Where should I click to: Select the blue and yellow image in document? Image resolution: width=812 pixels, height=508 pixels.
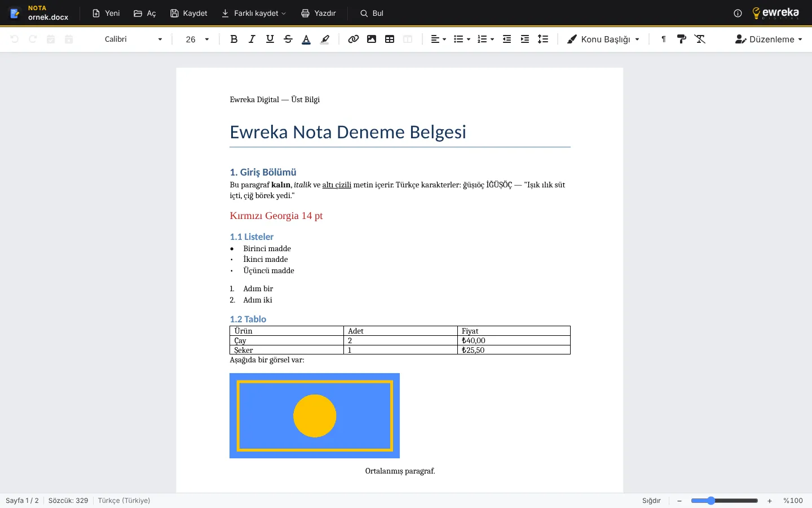pyautogui.click(x=315, y=415)
